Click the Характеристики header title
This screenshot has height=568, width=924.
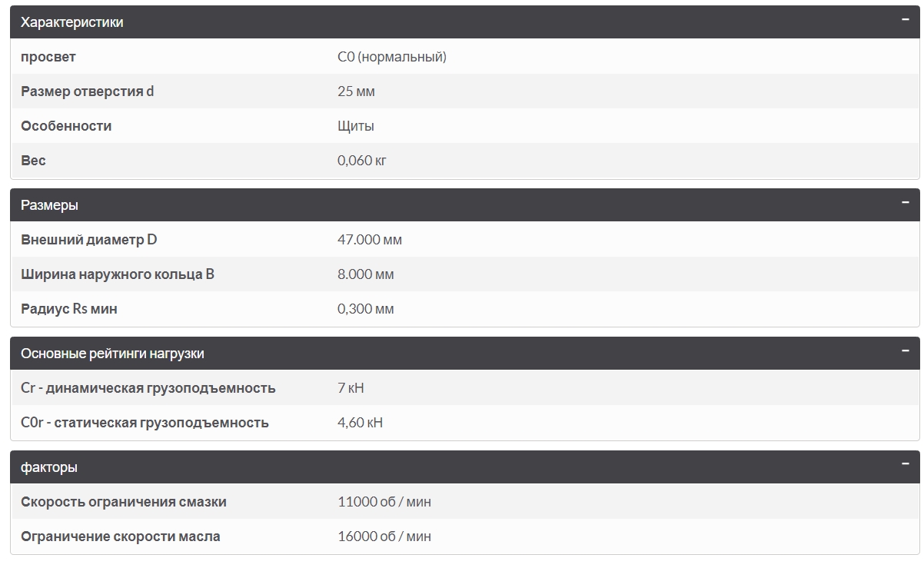coord(71,22)
